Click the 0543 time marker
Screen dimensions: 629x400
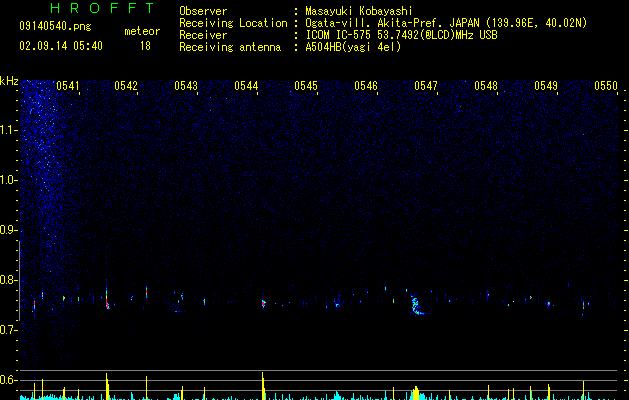pos(186,86)
